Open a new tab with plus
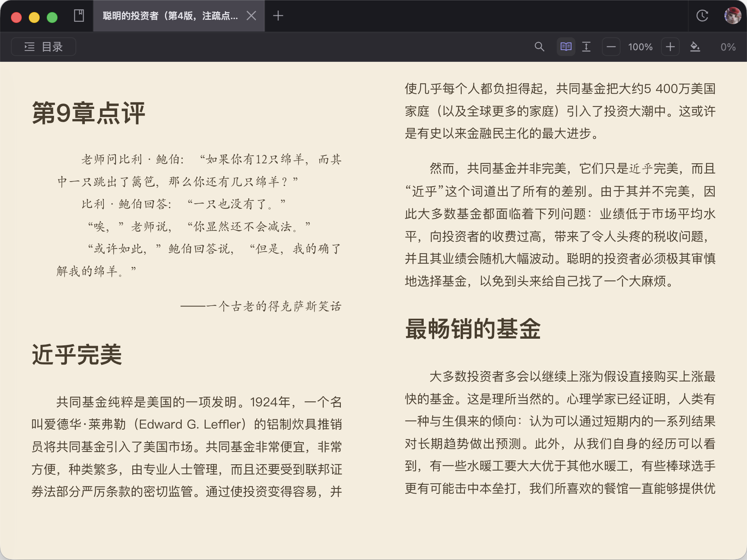Image resolution: width=747 pixels, height=560 pixels. [278, 16]
